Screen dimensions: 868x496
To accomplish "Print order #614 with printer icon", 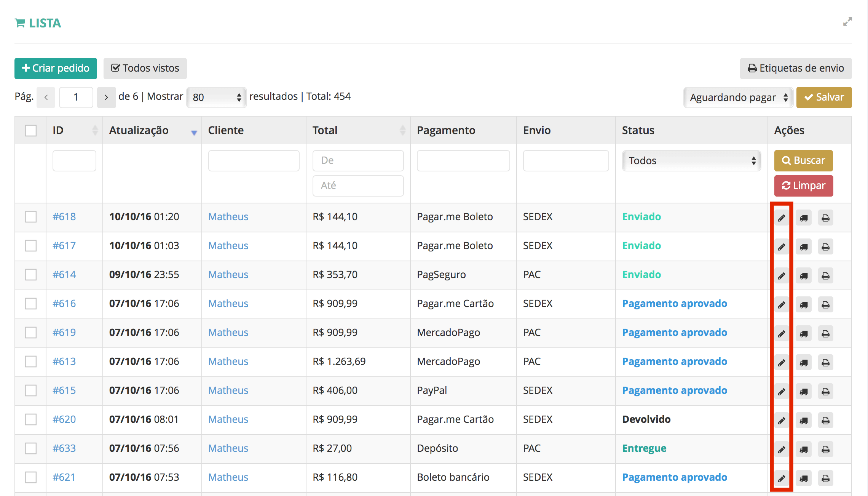I will pyautogui.click(x=825, y=276).
